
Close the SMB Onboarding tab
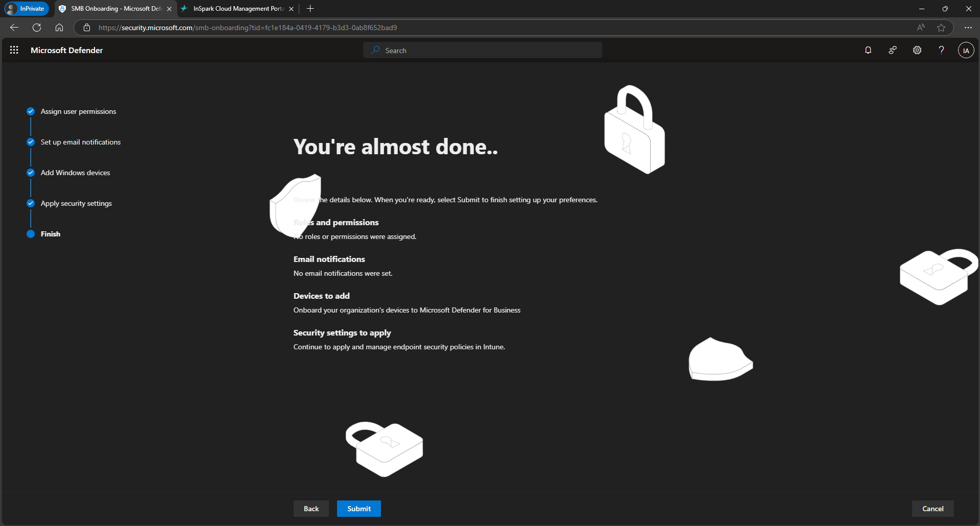169,9
